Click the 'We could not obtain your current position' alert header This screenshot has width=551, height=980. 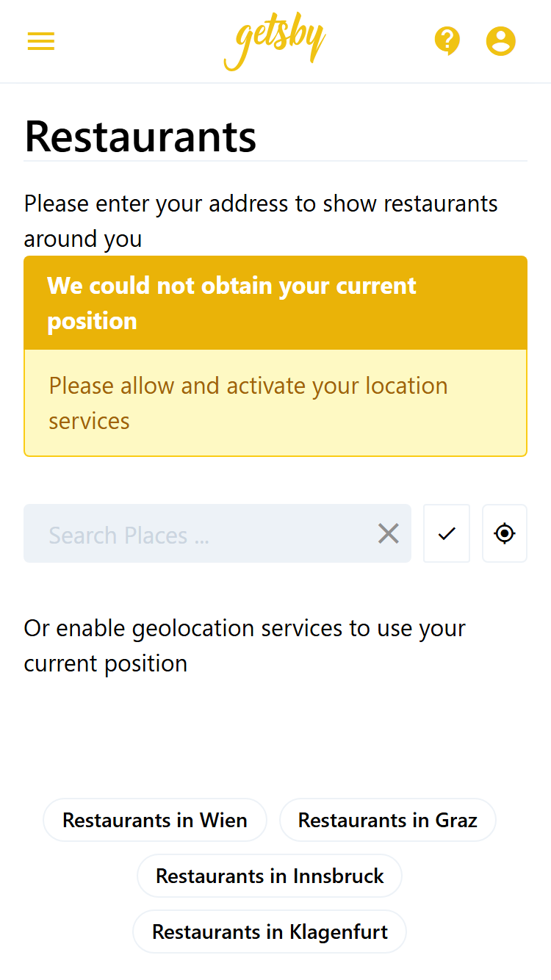point(275,303)
